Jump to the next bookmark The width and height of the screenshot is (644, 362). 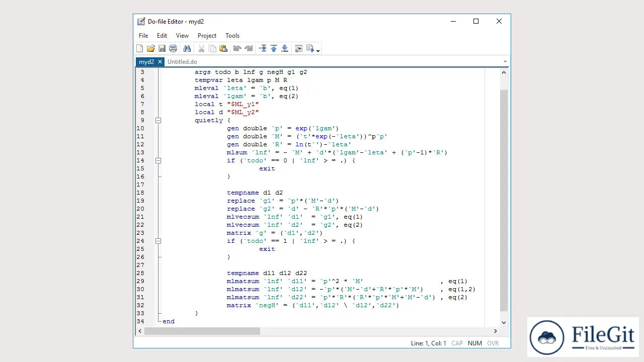click(284, 48)
